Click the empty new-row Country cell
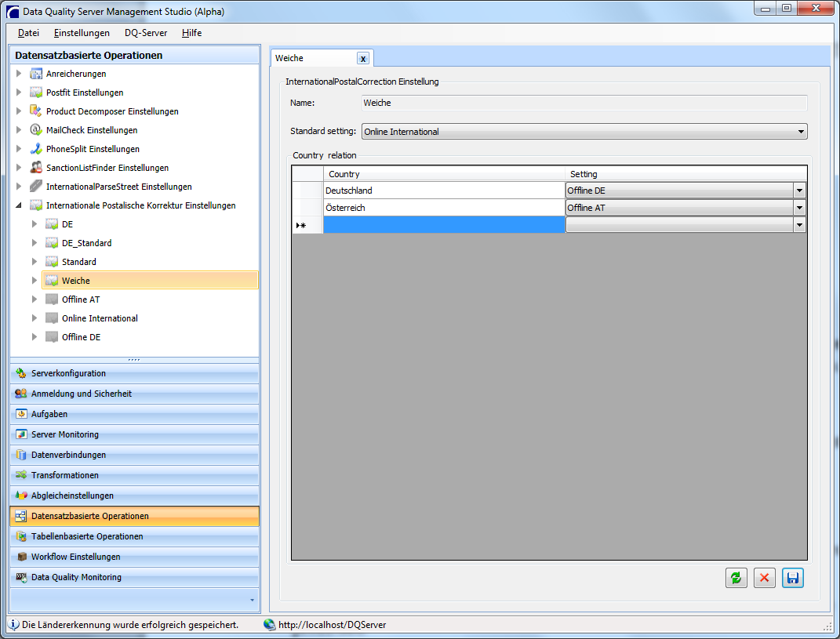The width and height of the screenshot is (840, 639). [x=444, y=225]
